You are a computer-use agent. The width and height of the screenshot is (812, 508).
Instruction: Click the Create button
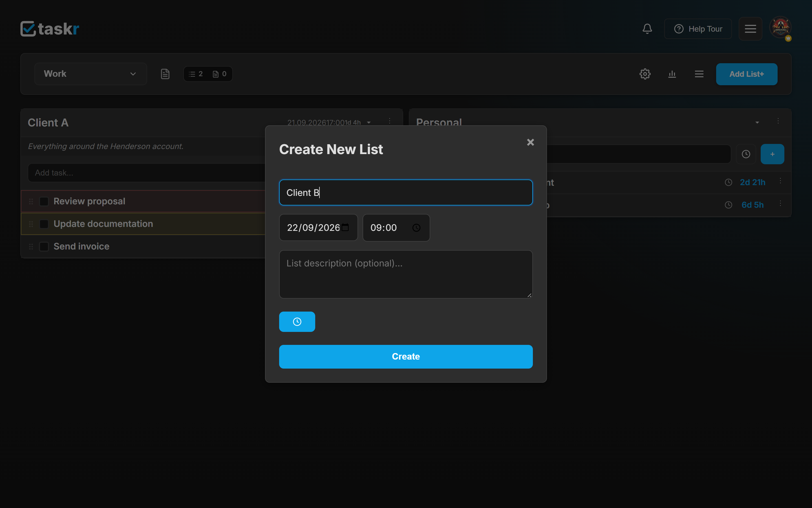pyautogui.click(x=406, y=356)
